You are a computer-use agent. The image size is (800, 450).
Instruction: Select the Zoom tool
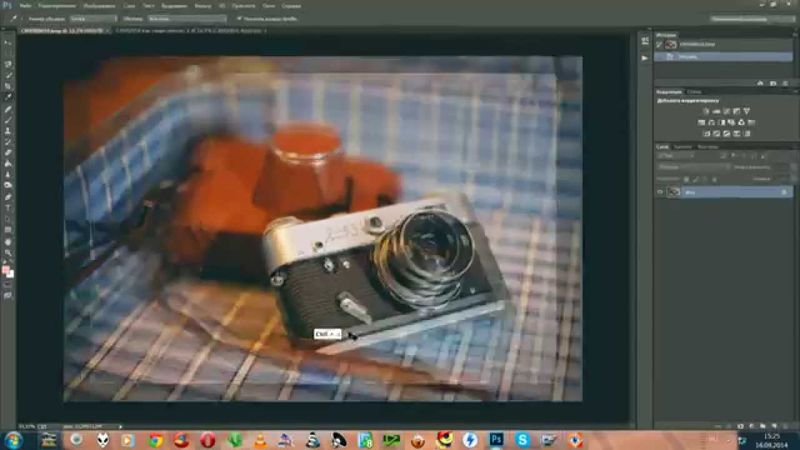(x=8, y=253)
